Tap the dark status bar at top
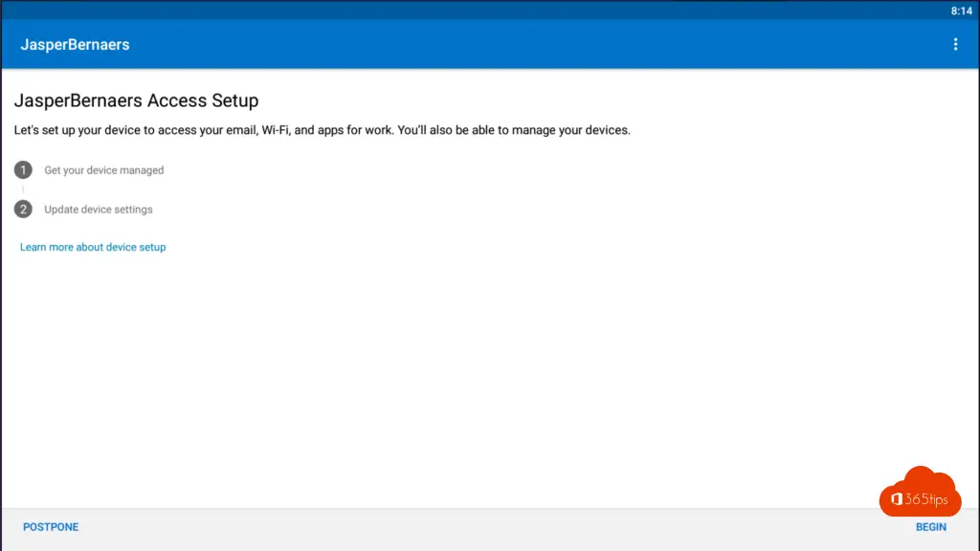The image size is (980, 551). [475, 10]
